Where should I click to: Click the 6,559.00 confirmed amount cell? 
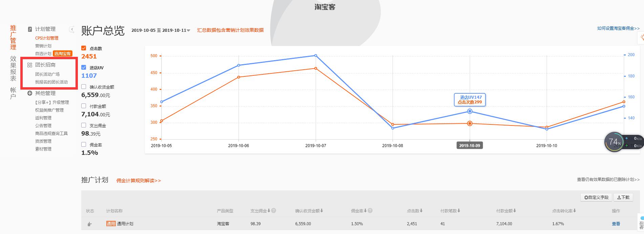303,224
